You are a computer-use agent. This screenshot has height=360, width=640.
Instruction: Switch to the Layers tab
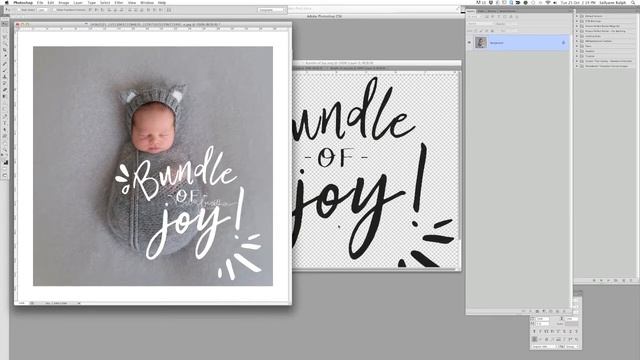coord(471,11)
